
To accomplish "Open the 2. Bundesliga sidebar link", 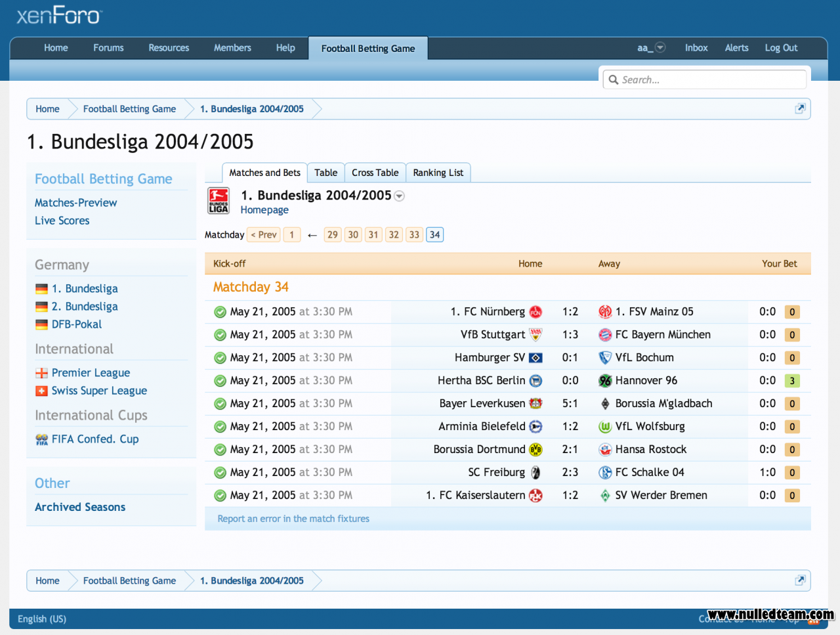I will pos(85,307).
